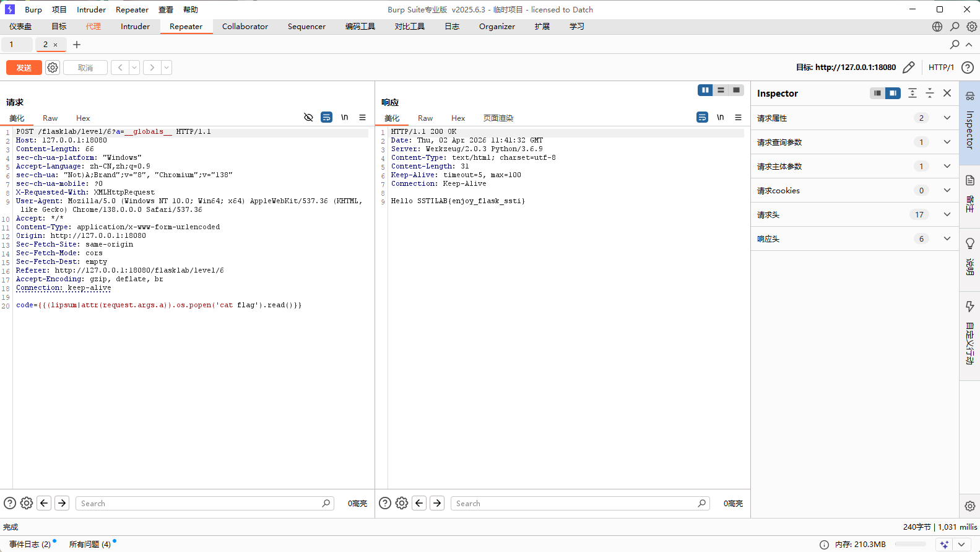This screenshot has height=552, width=980.
Task: Switch to the Organizer tab
Action: pos(497,27)
